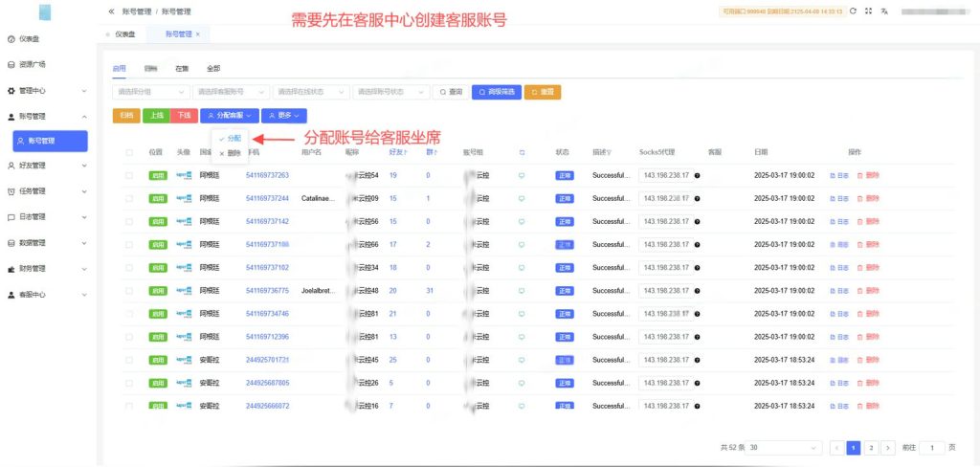
Task: Tick the checkbox for row 541169737244
Action: click(129, 198)
